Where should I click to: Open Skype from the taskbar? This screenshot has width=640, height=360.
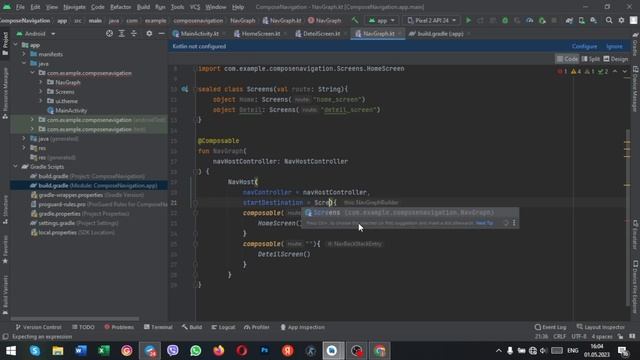click(35, 351)
